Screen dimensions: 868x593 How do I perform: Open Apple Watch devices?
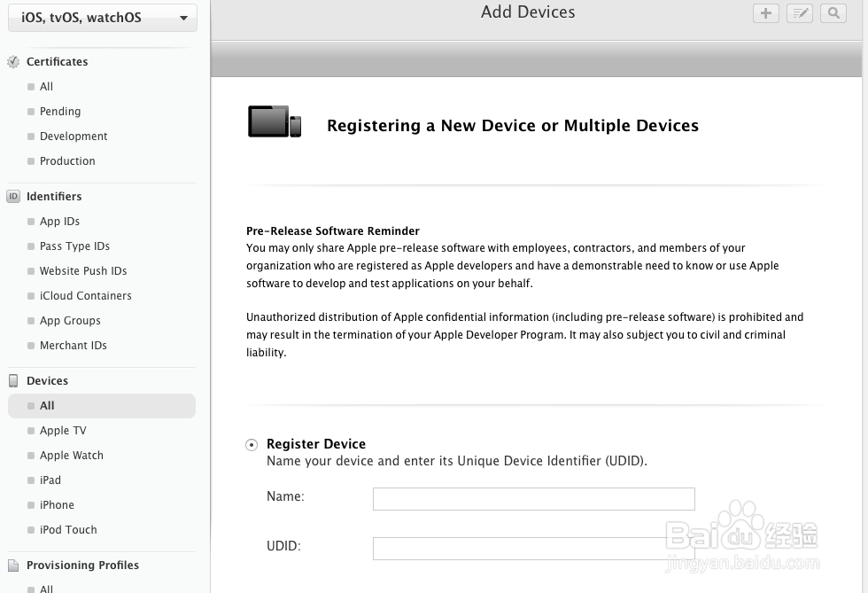[x=72, y=456]
